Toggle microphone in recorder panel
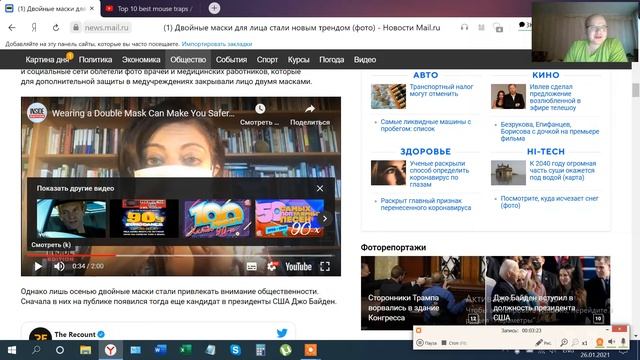Viewport: 640px width, 360px height. tap(623, 342)
